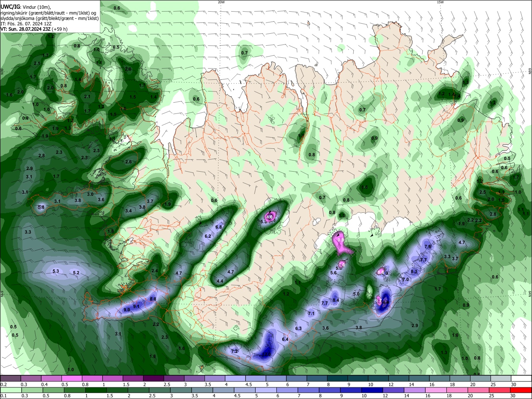Click the 7.2 value on the south coast
Viewport: 532px width, 399px height.
(x=234, y=351)
